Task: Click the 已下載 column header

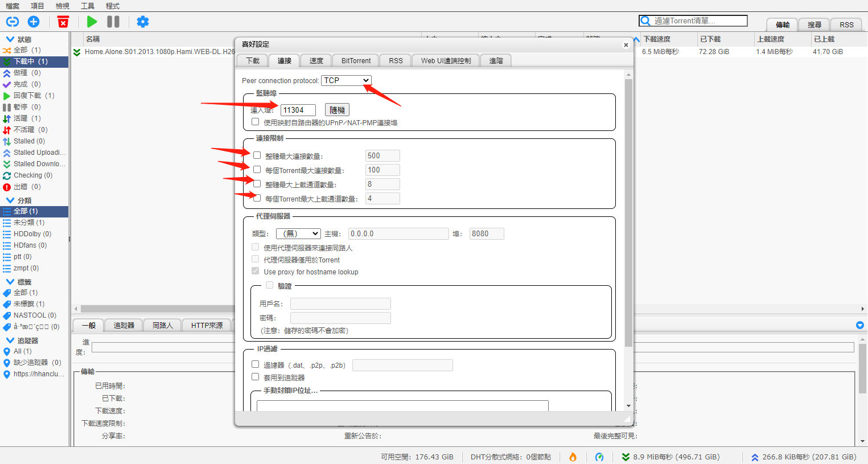Action: pos(726,39)
